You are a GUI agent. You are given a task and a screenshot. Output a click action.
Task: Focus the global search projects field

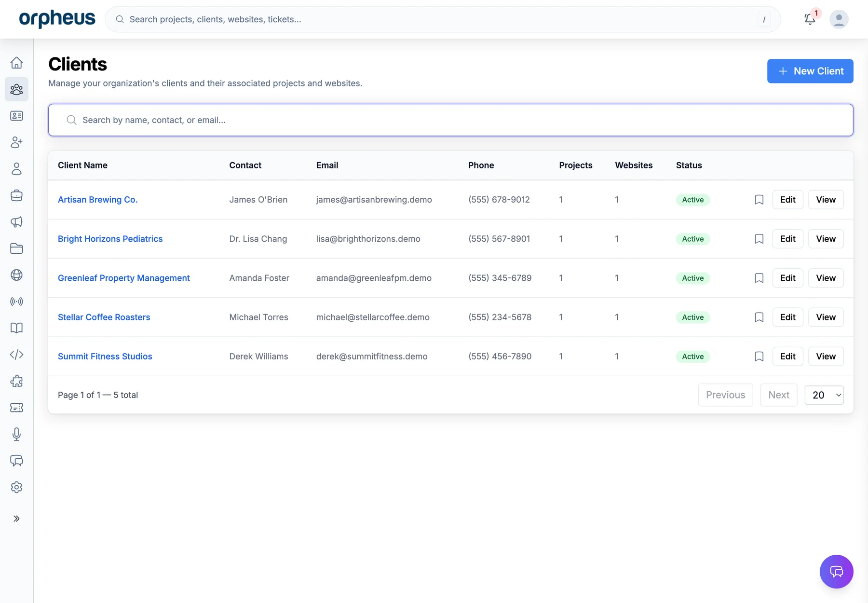point(443,19)
